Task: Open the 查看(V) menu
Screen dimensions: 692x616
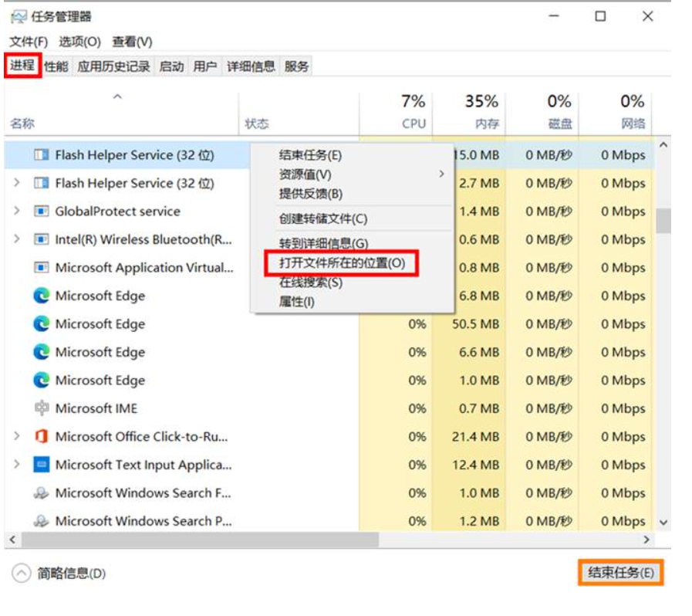Action: [133, 42]
